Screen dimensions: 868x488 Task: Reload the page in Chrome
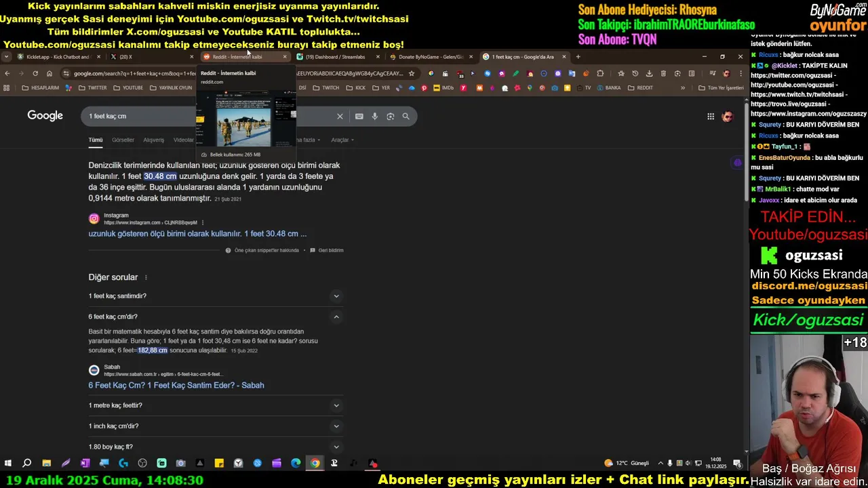(x=35, y=73)
